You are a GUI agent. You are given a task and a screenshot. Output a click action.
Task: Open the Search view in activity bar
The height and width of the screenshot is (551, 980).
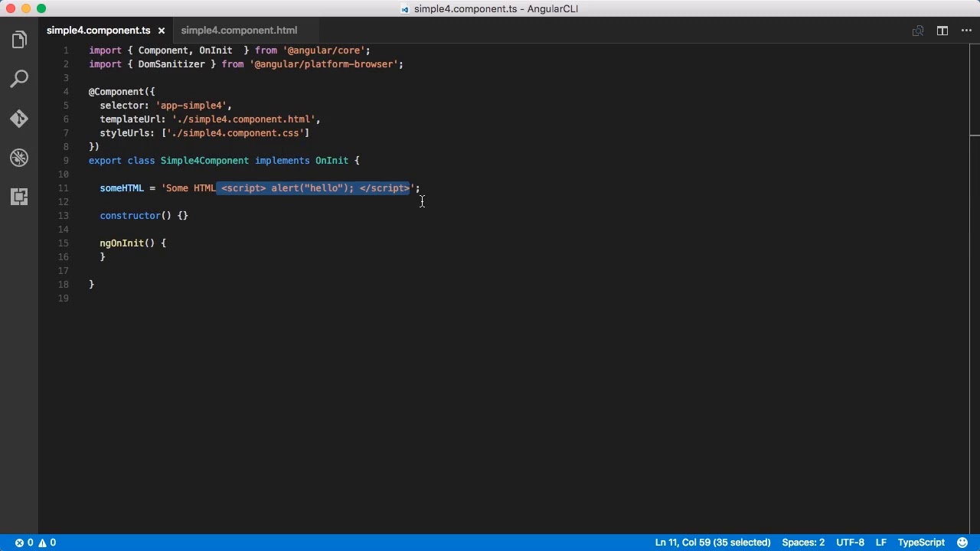pos(19,79)
